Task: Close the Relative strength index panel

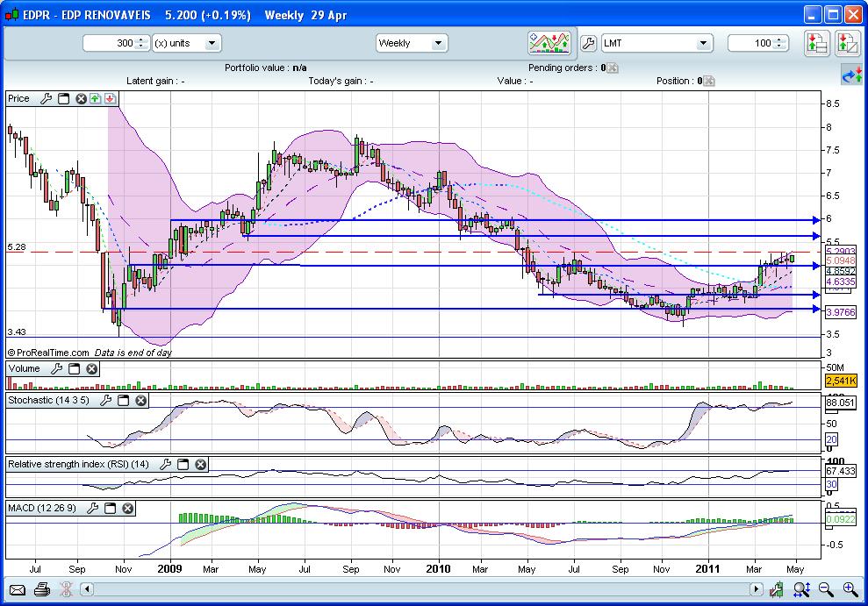Action: coord(201,465)
